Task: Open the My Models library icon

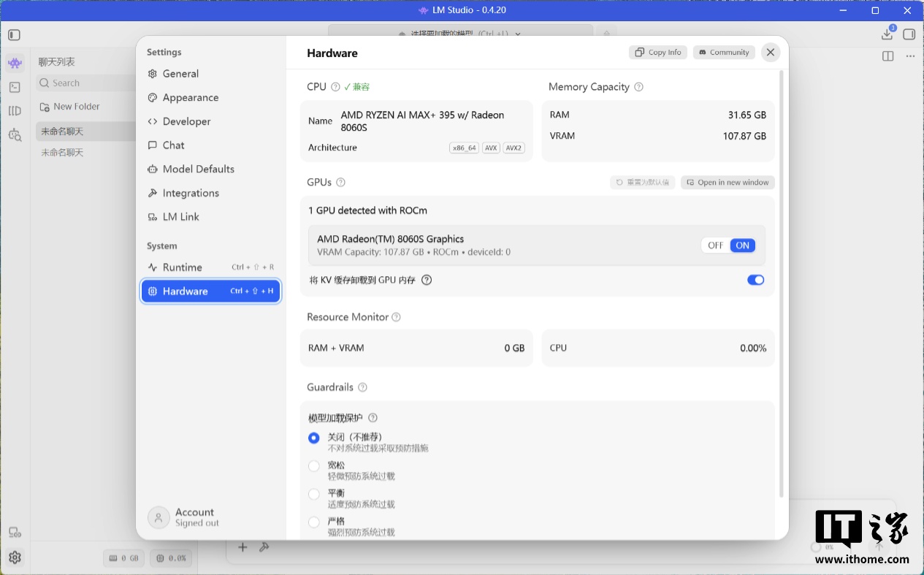Action: click(15, 111)
